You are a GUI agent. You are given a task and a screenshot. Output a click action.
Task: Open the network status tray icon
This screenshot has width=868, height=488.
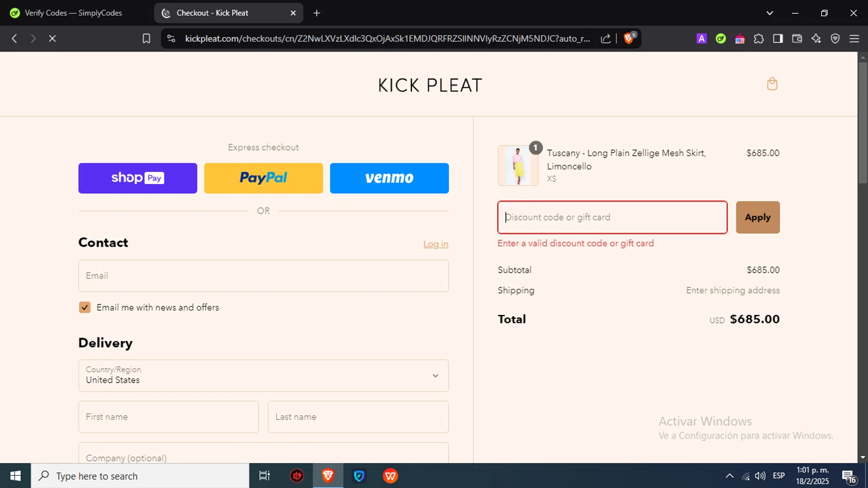746,476
